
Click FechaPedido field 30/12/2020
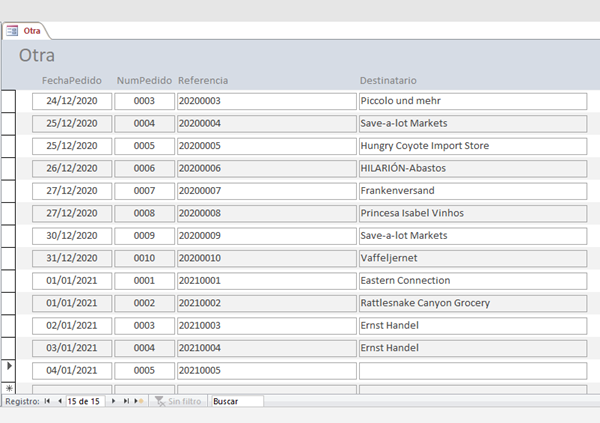[72, 236]
